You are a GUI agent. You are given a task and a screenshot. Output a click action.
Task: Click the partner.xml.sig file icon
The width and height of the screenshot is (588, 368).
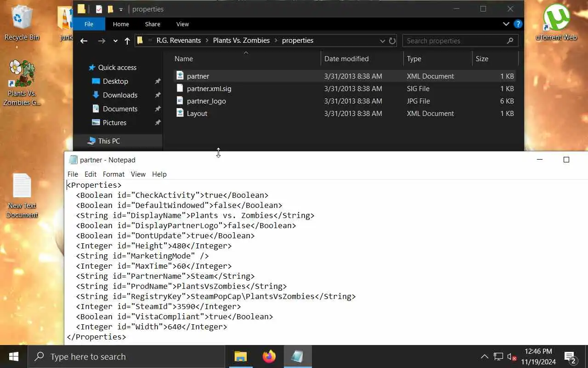click(180, 88)
